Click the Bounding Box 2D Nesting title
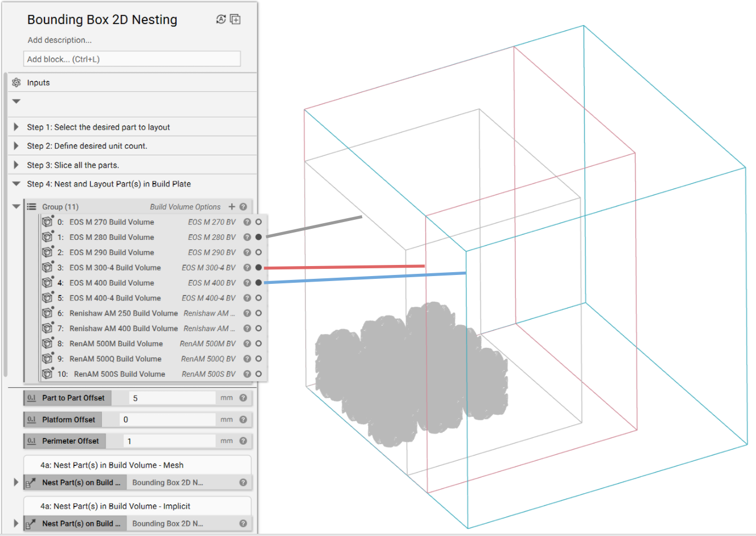 click(x=103, y=19)
